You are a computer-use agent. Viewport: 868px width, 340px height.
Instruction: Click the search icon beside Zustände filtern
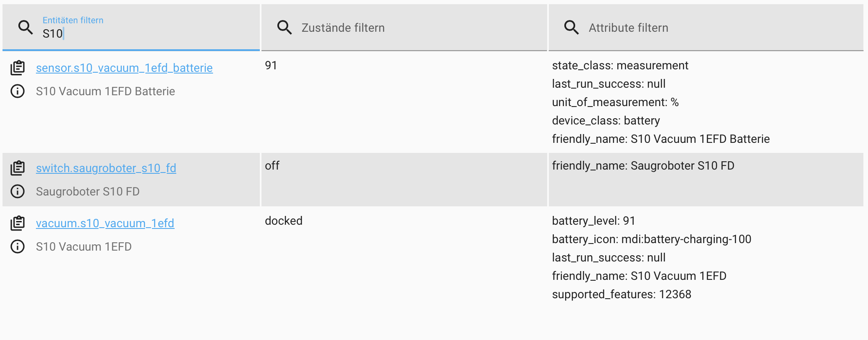(284, 28)
